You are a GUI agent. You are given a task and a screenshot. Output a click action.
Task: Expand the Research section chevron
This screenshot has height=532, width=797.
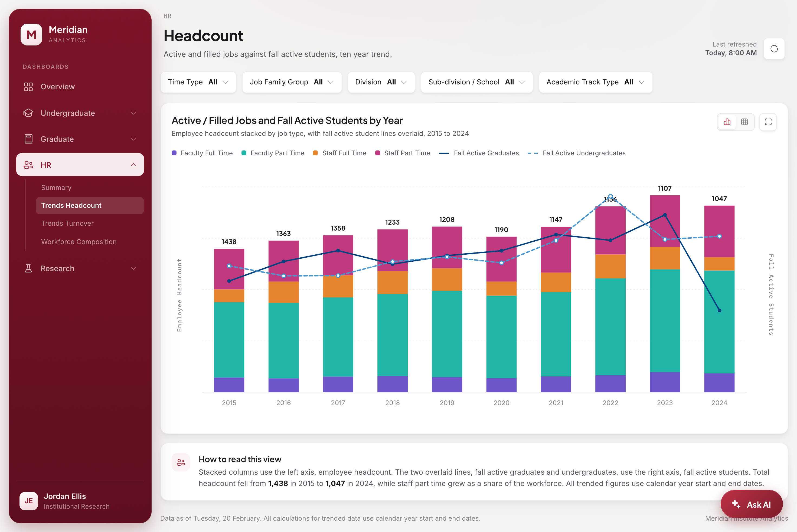pyautogui.click(x=133, y=268)
